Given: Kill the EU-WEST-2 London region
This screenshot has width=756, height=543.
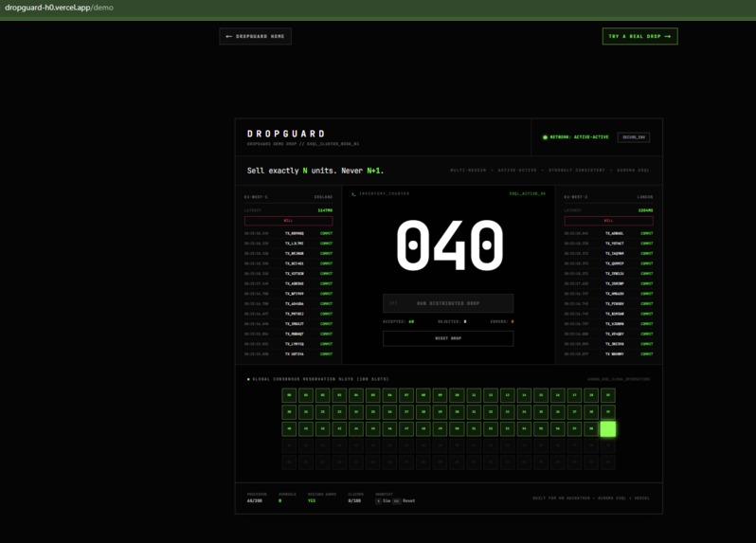Looking at the screenshot, I should (x=608, y=221).
